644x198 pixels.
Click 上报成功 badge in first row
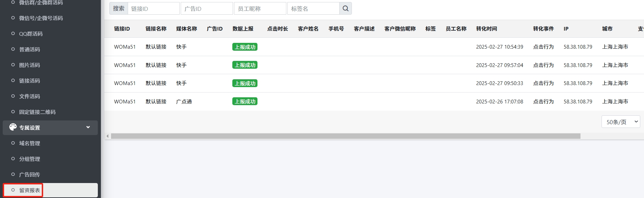245,47
